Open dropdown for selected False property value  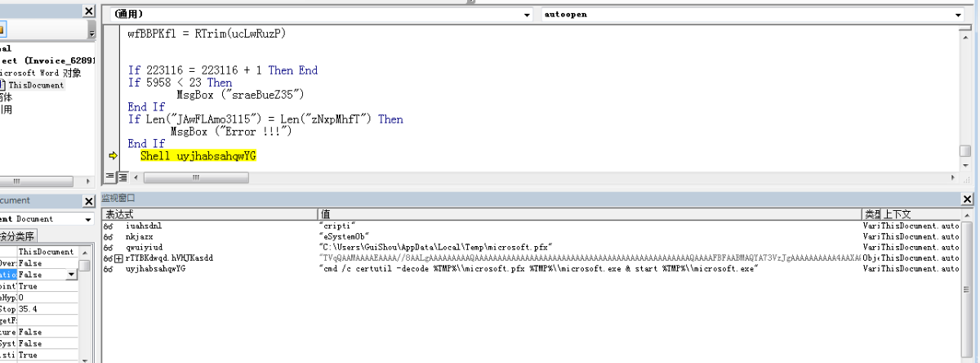coord(71,276)
